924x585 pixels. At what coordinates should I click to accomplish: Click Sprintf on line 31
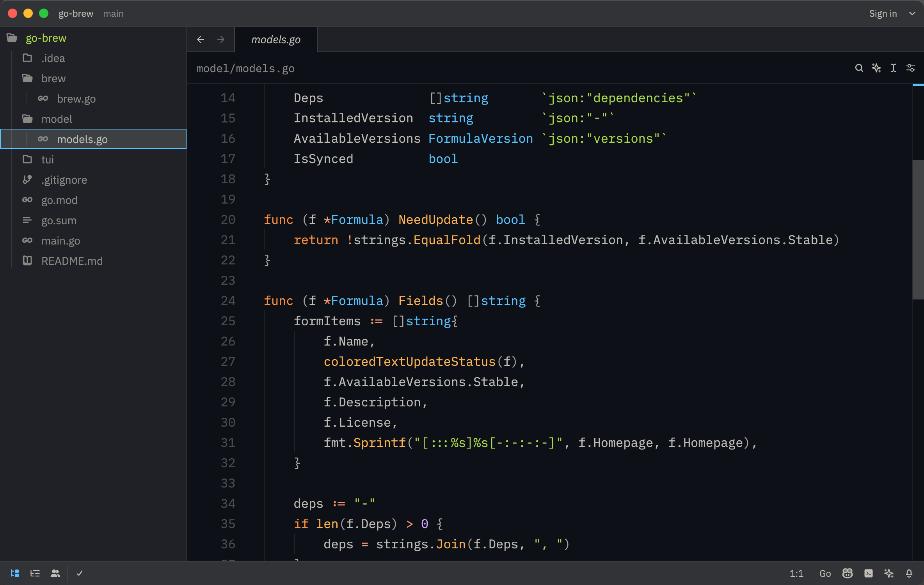pyautogui.click(x=380, y=443)
